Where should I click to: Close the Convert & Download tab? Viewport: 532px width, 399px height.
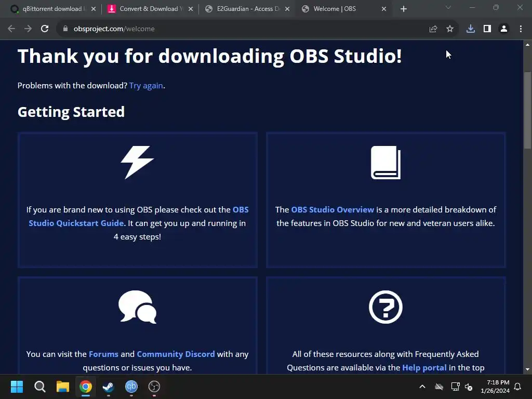point(191,9)
